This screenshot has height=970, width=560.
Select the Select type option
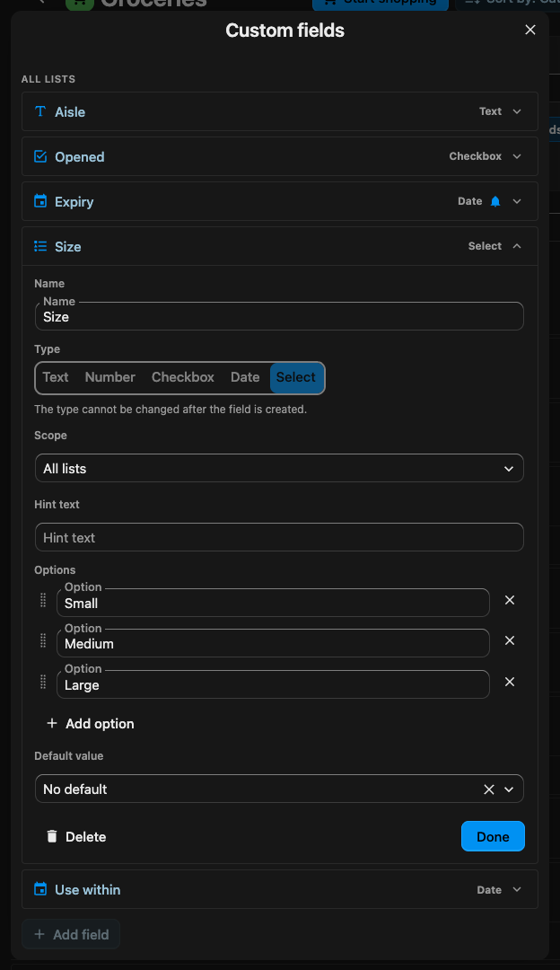pyautogui.click(x=296, y=377)
